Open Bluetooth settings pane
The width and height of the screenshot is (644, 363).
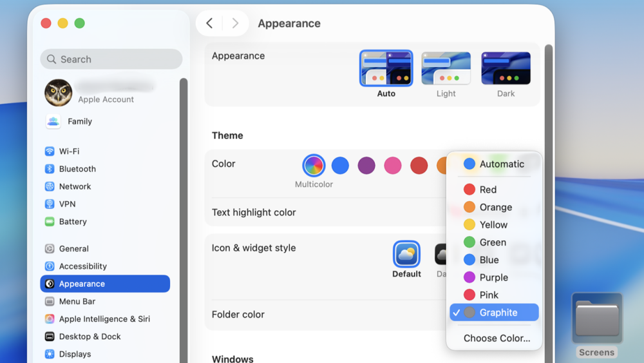coord(77,169)
